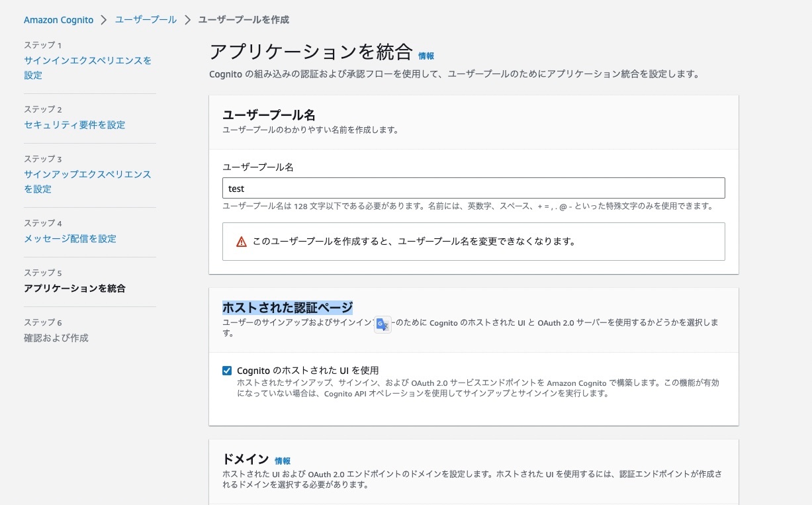Screen dimensions: 812x505
Task: Click highlighted ホストされた認証ページ heading
Action: (x=287, y=308)
